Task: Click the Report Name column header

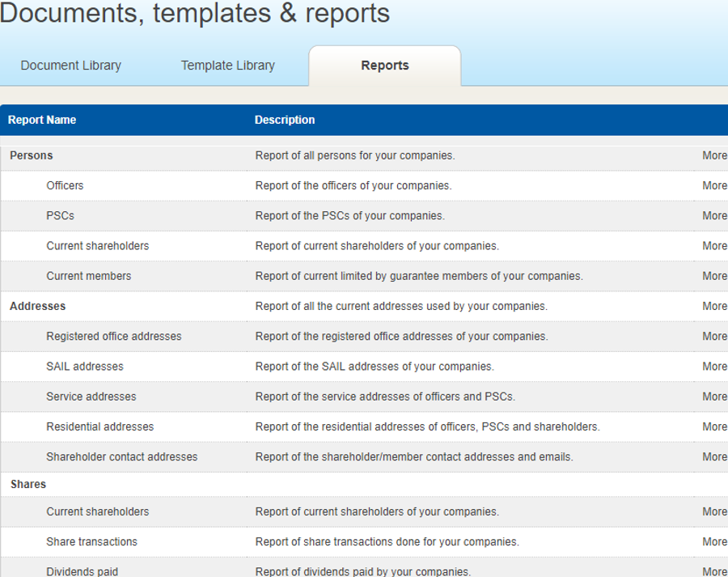Action: [42, 120]
